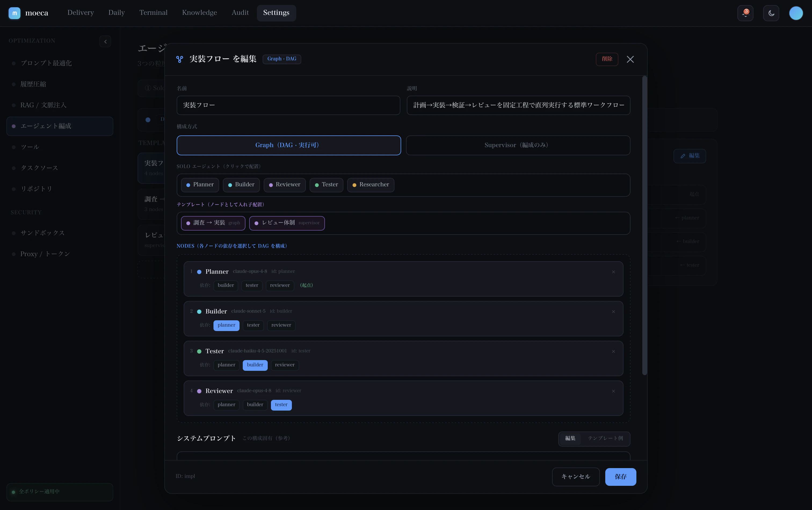Add the レビュー体制 supervisor template
Image resolution: width=812 pixels, height=510 pixels.
point(287,223)
